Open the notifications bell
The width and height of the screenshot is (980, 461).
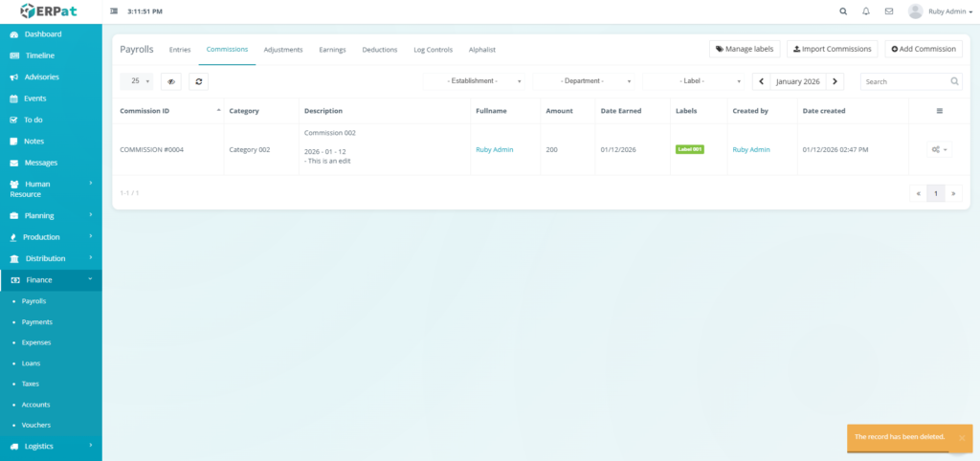click(x=866, y=11)
